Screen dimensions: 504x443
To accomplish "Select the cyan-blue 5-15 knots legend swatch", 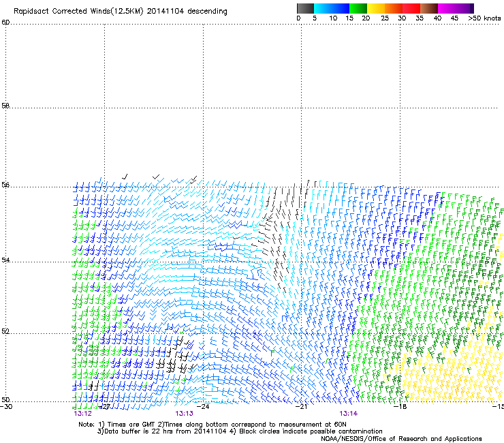I will click(x=332, y=8).
